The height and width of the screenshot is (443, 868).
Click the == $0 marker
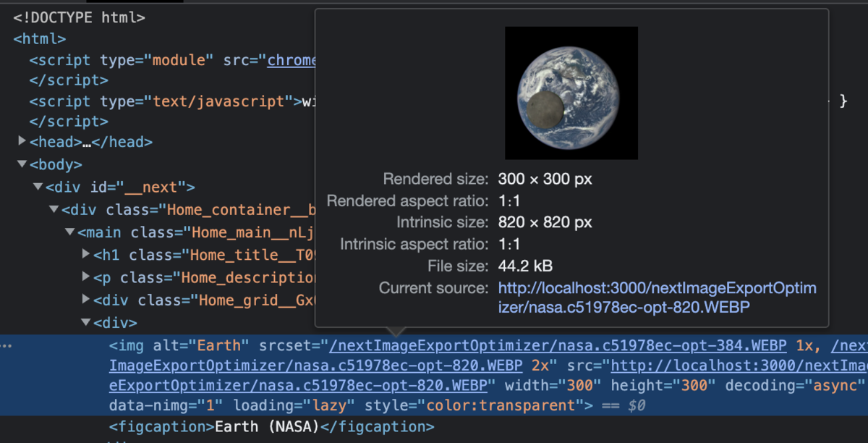pos(623,405)
